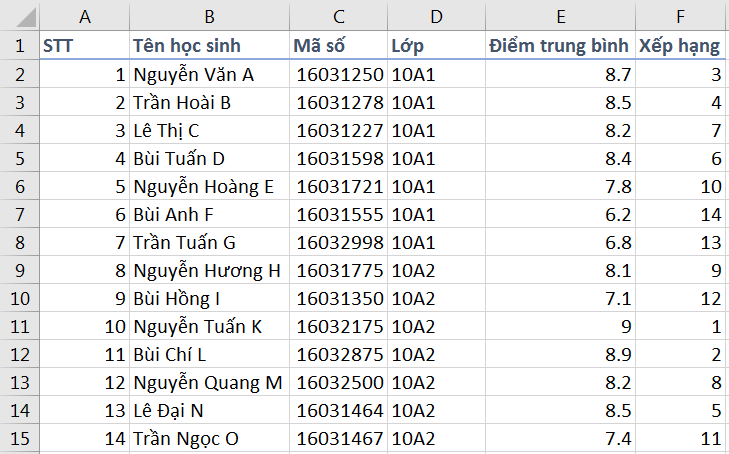
Task: Select cell with Bùi Anh F
Action: click(209, 214)
